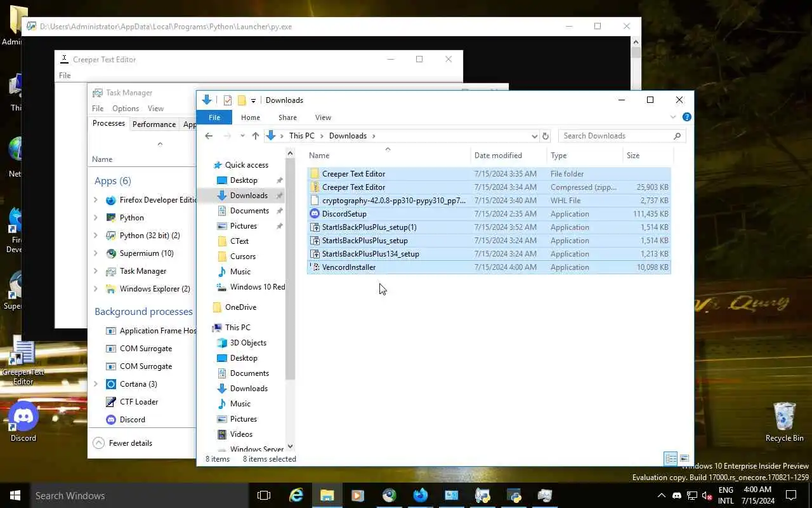Open Action Center notifications icon
The width and height of the screenshot is (812, 508).
click(x=791, y=495)
